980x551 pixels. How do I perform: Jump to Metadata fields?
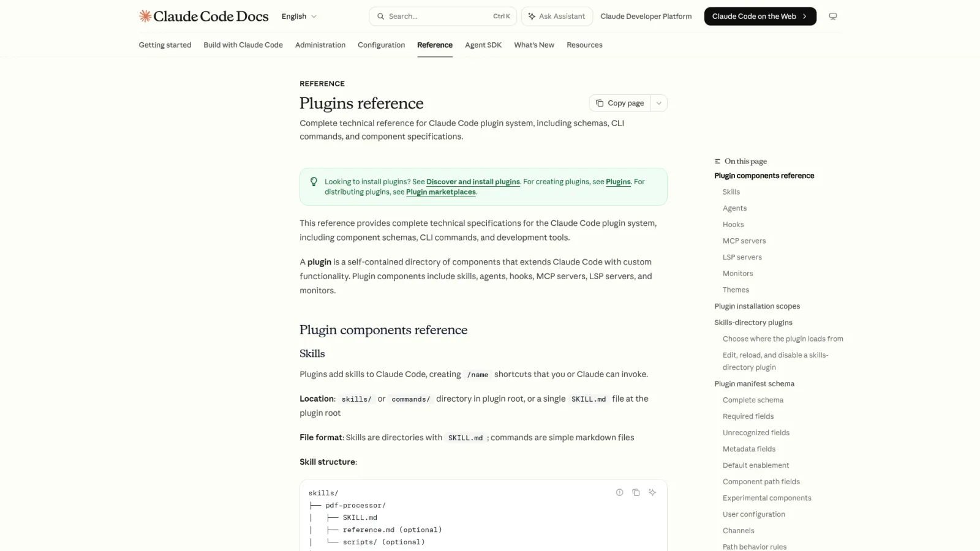point(748,449)
